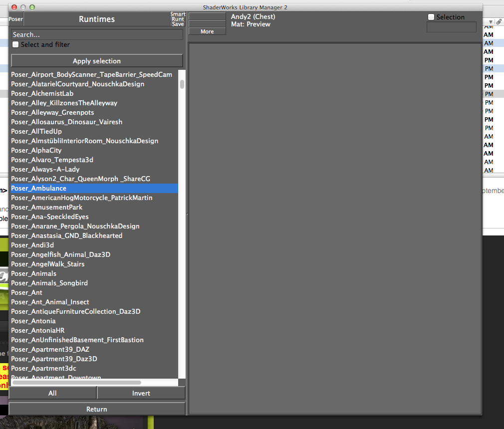
Task: Select Poser_AnUnfinishedBasement_FirstBastion
Action: 94,340
